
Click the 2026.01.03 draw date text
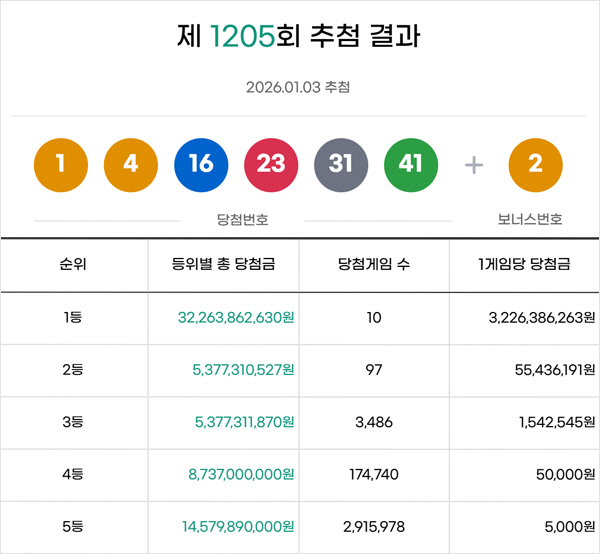pyautogui.click(x=284, y=88)
